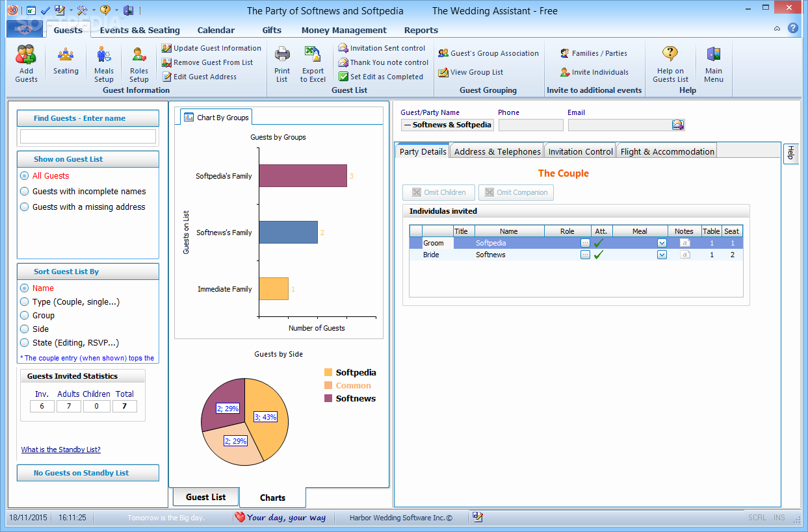
Task: Sort guest list by State
Action: tap(25, 342)
